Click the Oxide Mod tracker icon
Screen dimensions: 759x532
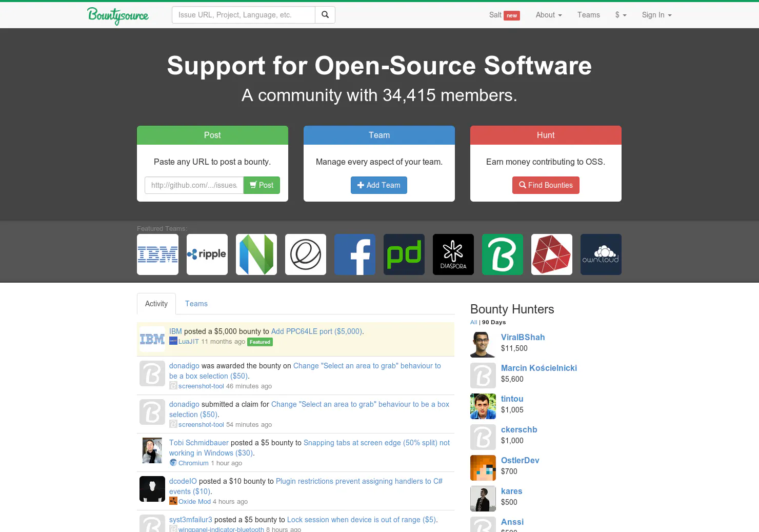click(x=173, y=501)
